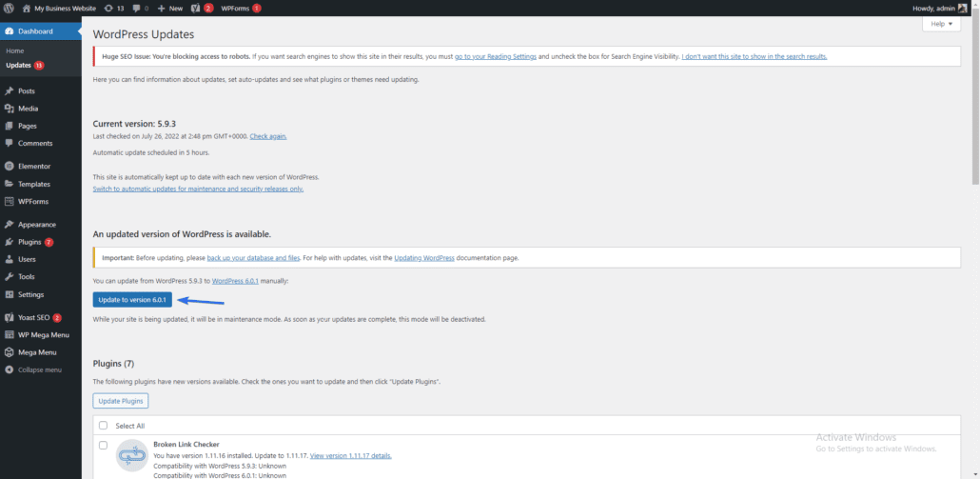The height and width of the screenshot is (479, 980).
Task: Click View version 1.11.17 details link
Action: point(351,455)
